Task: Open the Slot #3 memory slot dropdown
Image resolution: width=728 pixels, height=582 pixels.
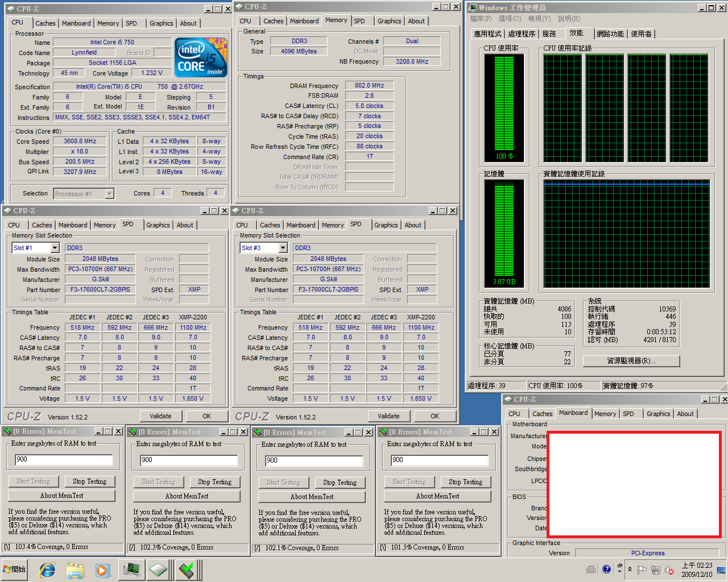Action: [283, 248]
